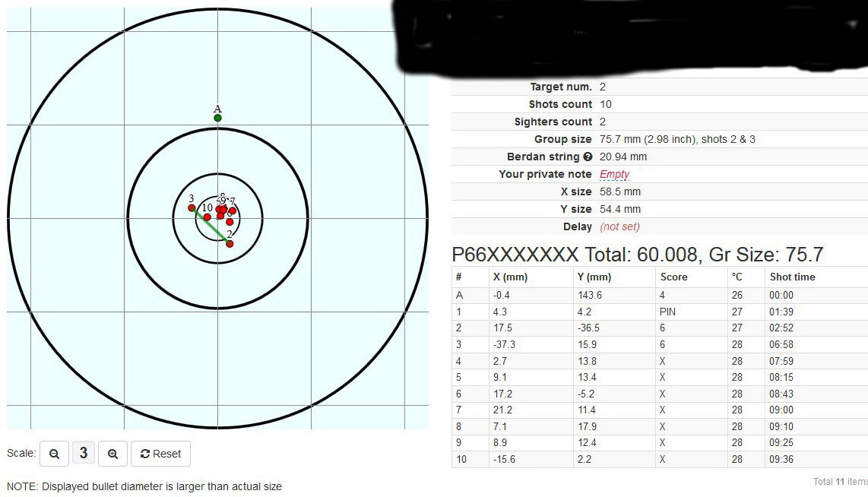Click the -15.6 X value of shot 10
Viewport: 868px width, 497px height.
tap(504, 459)
